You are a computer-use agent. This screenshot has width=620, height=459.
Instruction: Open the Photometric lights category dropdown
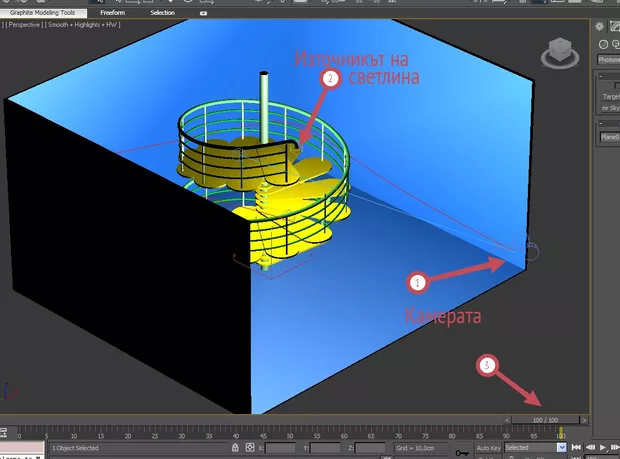click(x=608, y=59)
